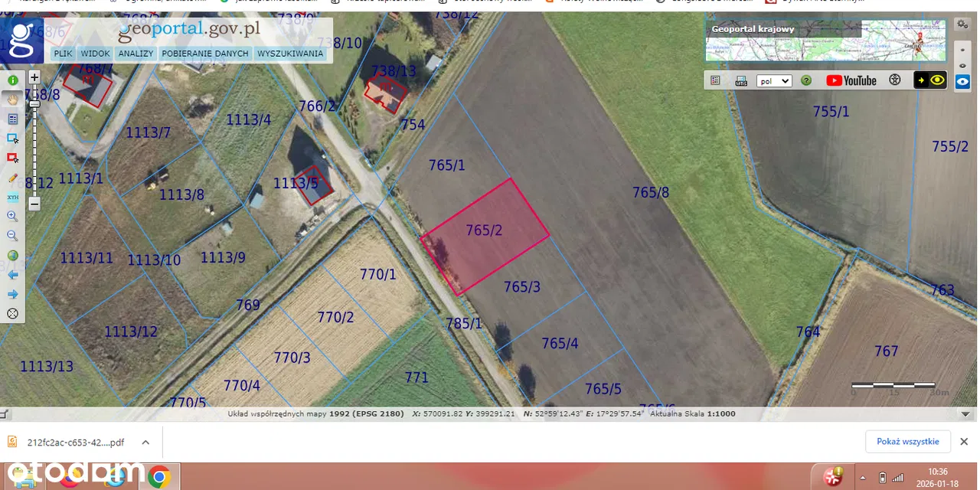
Task: Click the green info tool icon
Action: [x=13, y=80]
